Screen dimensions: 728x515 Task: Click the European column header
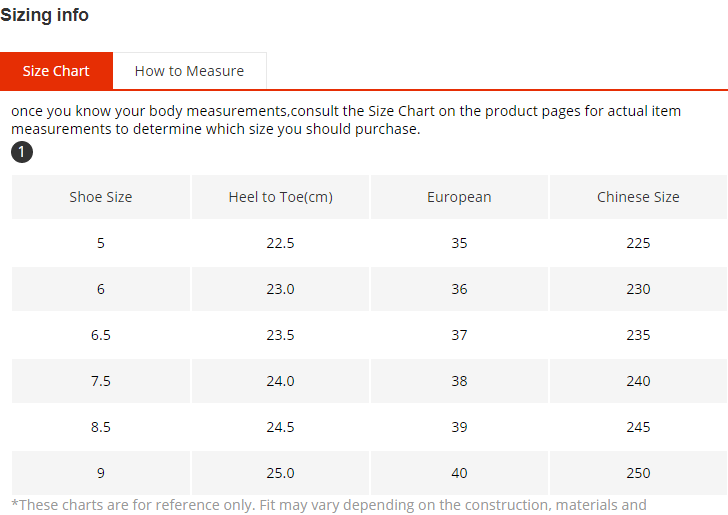[459, 197]
